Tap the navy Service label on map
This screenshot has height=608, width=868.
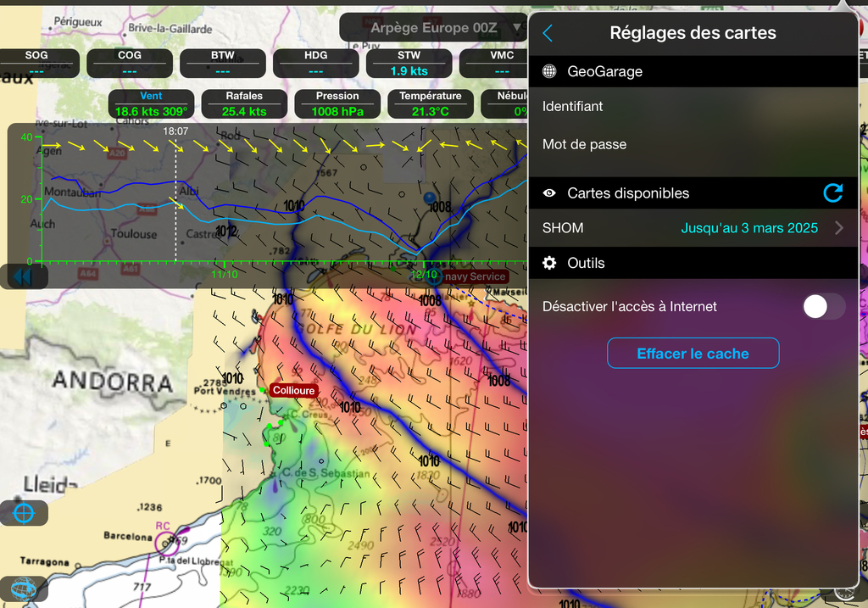pyautogui.click(x=475, y=276)
